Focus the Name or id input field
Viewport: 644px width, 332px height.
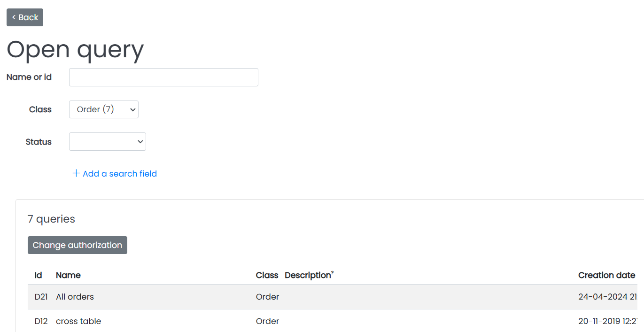[x=163, y=77]
